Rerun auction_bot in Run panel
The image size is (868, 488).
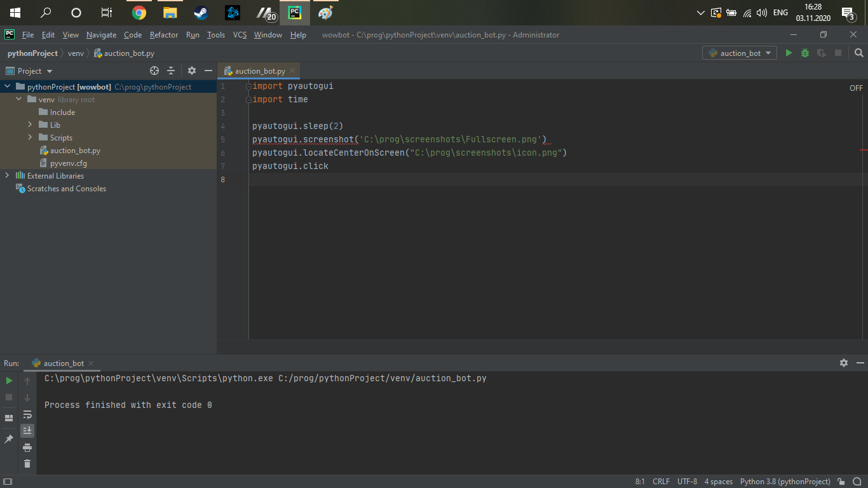click(9, 381)
